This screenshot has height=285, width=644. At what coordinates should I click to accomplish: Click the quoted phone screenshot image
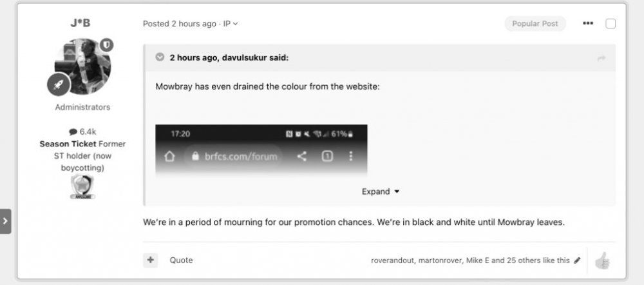261,150
